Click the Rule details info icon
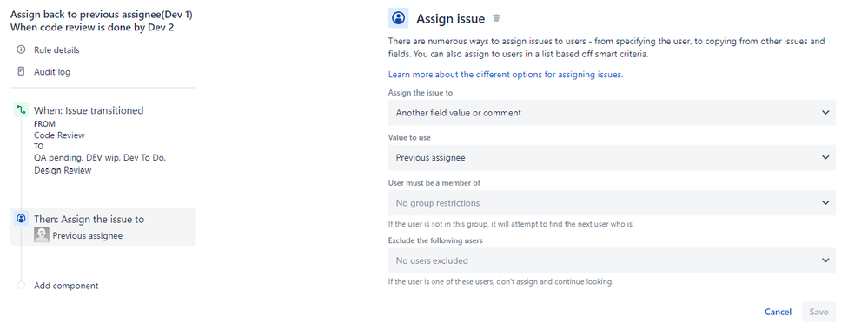868x336 pixels. tap(21, 49)
